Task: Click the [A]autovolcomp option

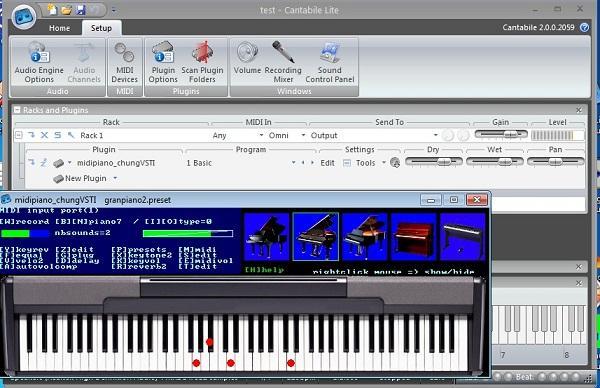Action: [39, 266]
